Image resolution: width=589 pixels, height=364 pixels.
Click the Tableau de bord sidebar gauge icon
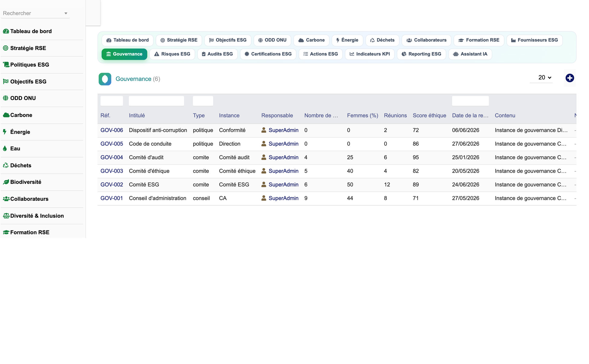click(x=6, y=31)
